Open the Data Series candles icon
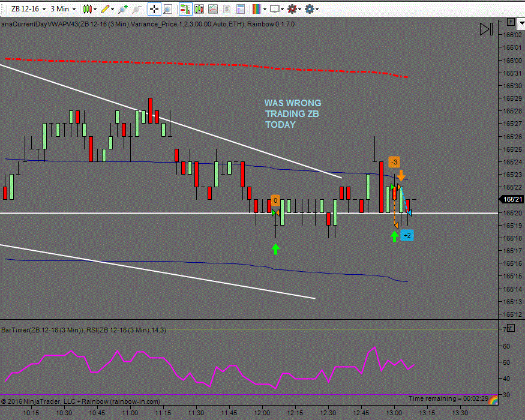The image size is (525, 420). point(199,9)
